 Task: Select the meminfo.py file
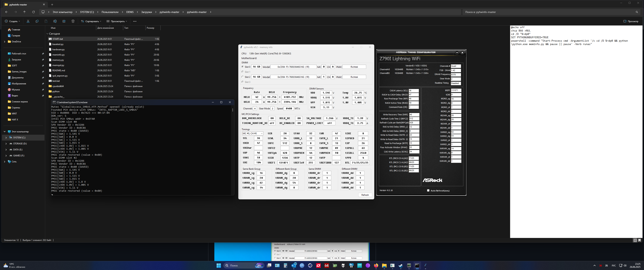(x=58, y=55)
